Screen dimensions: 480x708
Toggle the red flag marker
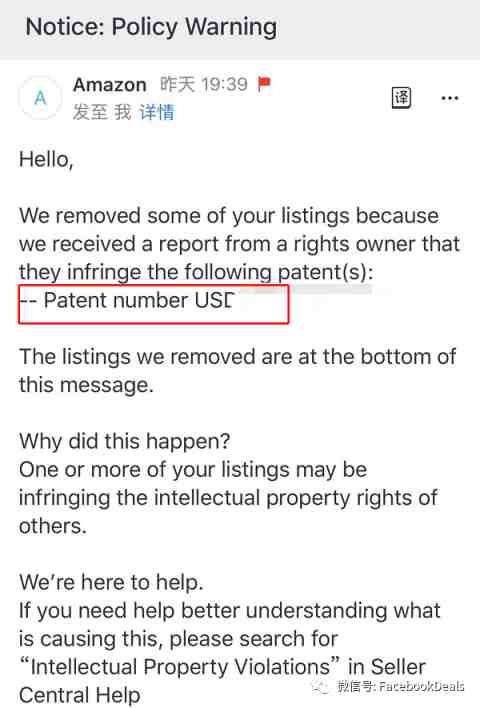(x=264, y=84)
